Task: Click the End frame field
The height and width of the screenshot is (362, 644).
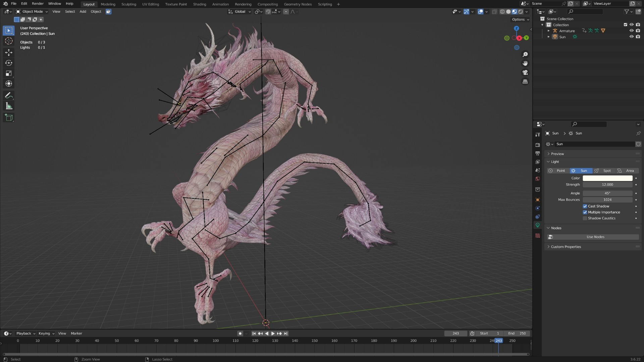Action: (517, 334)
